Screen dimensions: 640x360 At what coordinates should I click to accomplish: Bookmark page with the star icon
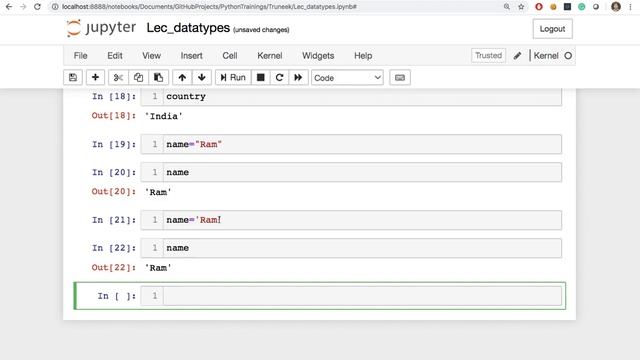coord(521,7)
